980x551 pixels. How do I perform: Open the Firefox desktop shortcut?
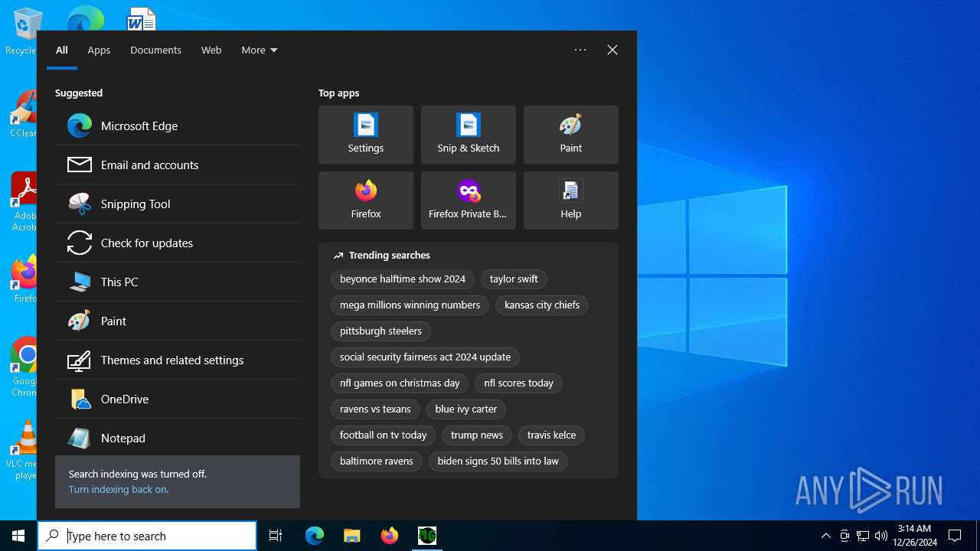point(25,280)
